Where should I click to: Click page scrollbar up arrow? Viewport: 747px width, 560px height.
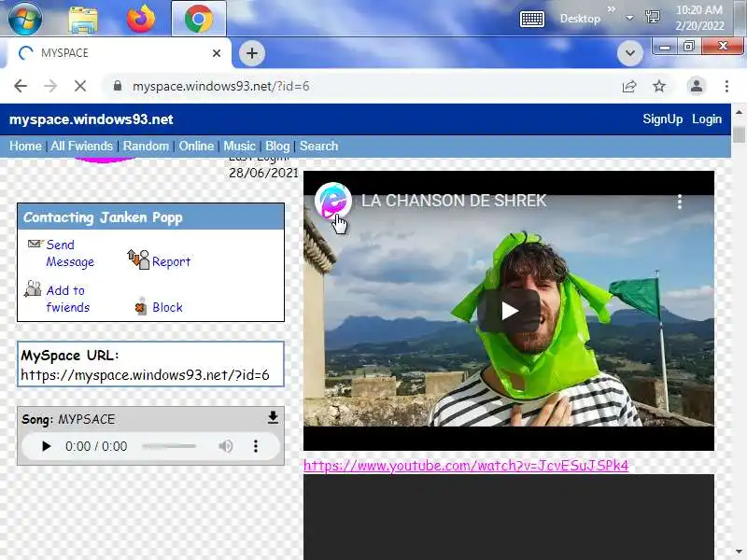[739, 112]
